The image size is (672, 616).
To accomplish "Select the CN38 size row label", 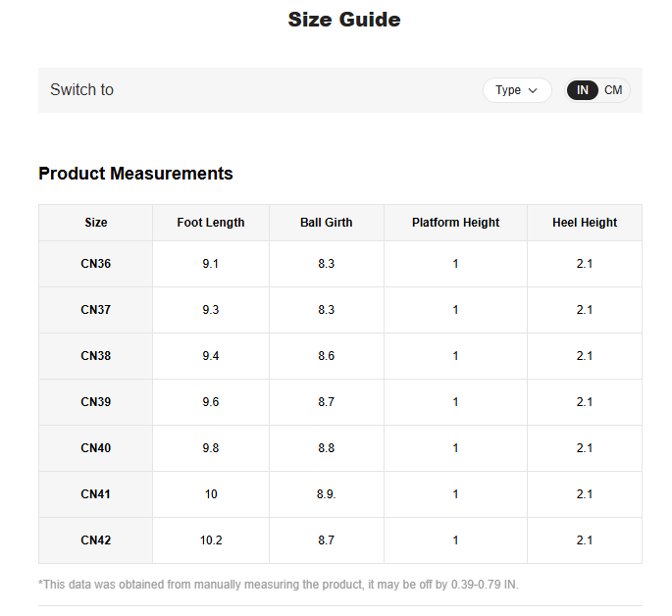I will coord(95,356).
